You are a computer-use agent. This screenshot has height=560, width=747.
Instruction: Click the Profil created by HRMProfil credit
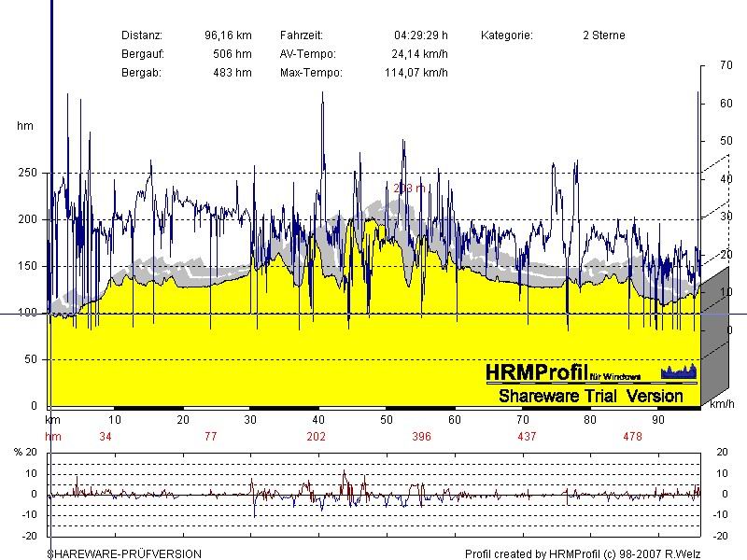tap(582, 553)
